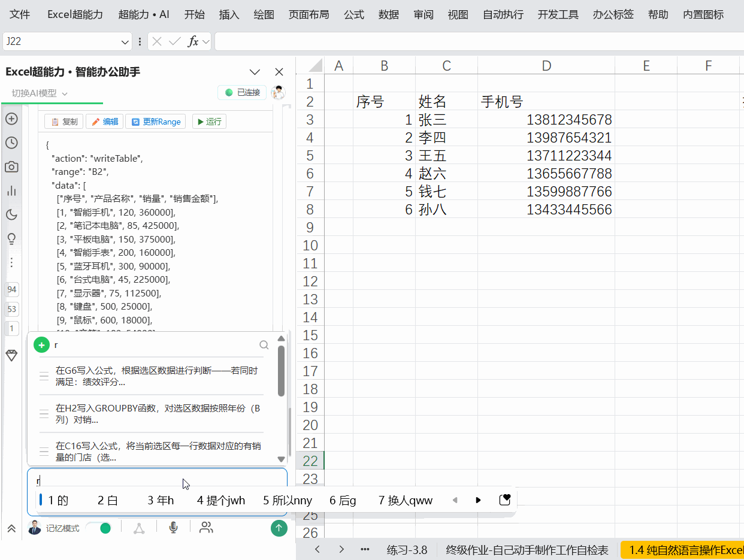Select cell with 13987654321
The height and width of the screenshot is (560, 744).
click(x=546, y=138)
